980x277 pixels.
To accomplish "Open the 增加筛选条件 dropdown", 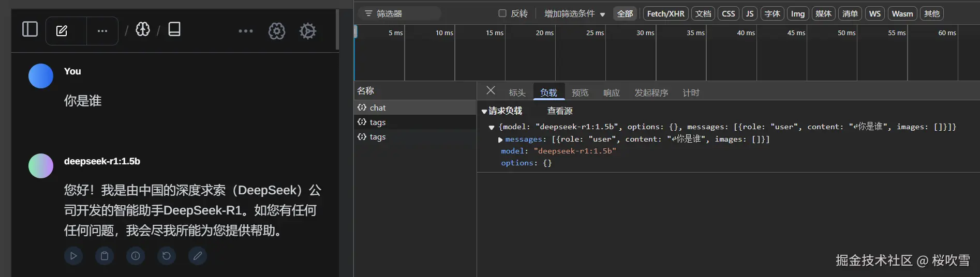I will click(574, 13).
